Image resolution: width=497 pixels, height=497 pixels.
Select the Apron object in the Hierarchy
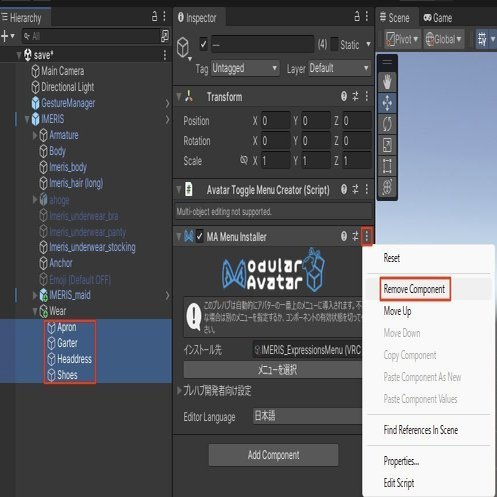pos(66,327)
